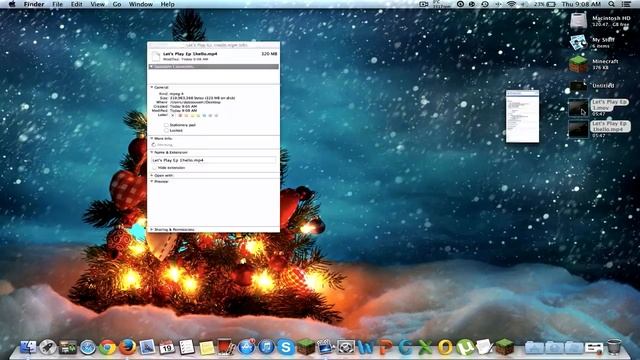Toggle Locked checkbox in info window

pyautogui.click(x=166, y=130)
